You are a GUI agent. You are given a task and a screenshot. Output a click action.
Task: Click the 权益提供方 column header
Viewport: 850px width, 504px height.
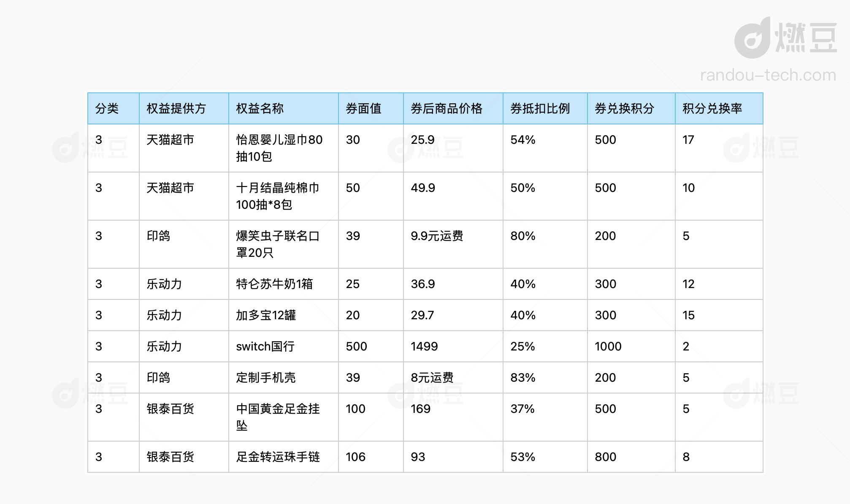pyautogui.click(x=176, y=109)
